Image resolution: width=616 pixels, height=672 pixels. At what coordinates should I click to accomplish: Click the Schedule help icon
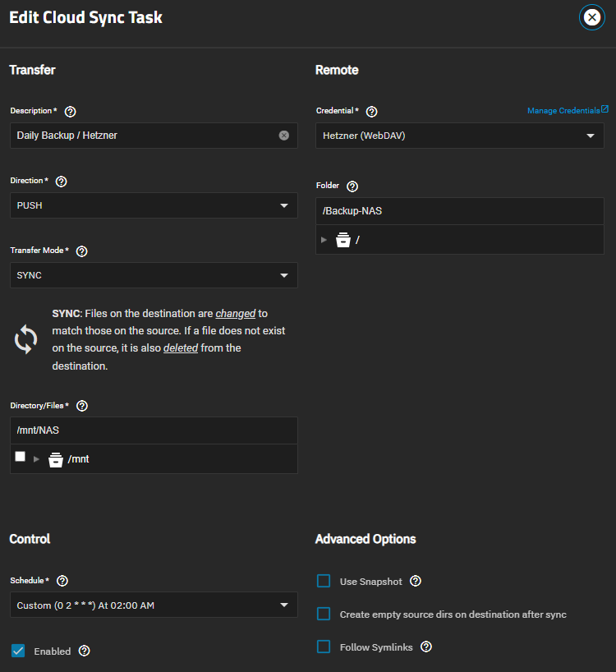pos(62,581)
